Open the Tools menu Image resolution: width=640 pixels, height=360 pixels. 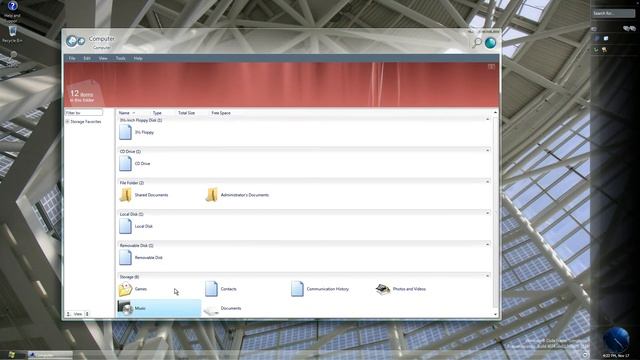(120, 58)
